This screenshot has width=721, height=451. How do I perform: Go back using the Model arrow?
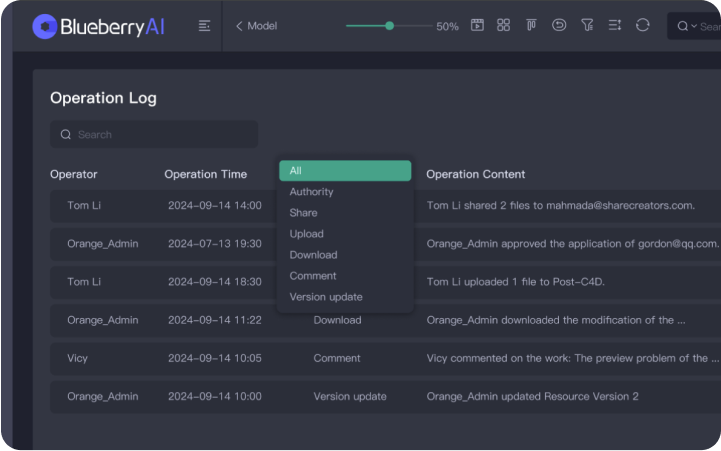click(240, 26)
